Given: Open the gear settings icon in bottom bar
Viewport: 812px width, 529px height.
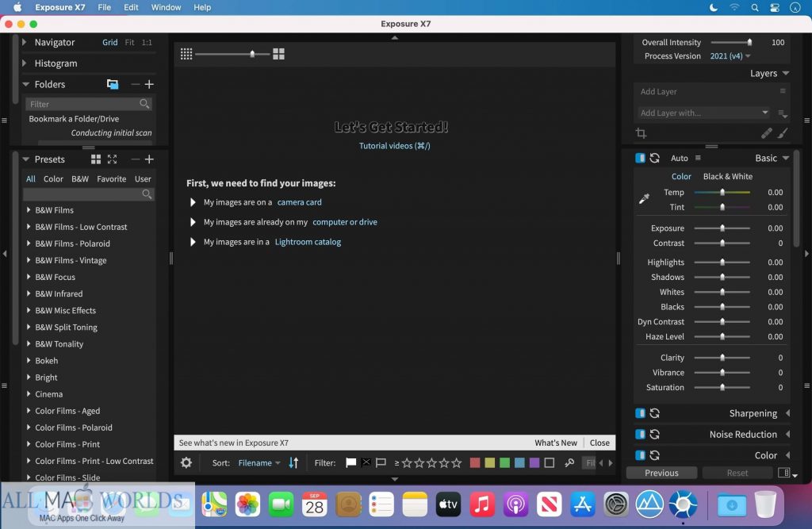Looking at the screenshot, I should point(186,462).
